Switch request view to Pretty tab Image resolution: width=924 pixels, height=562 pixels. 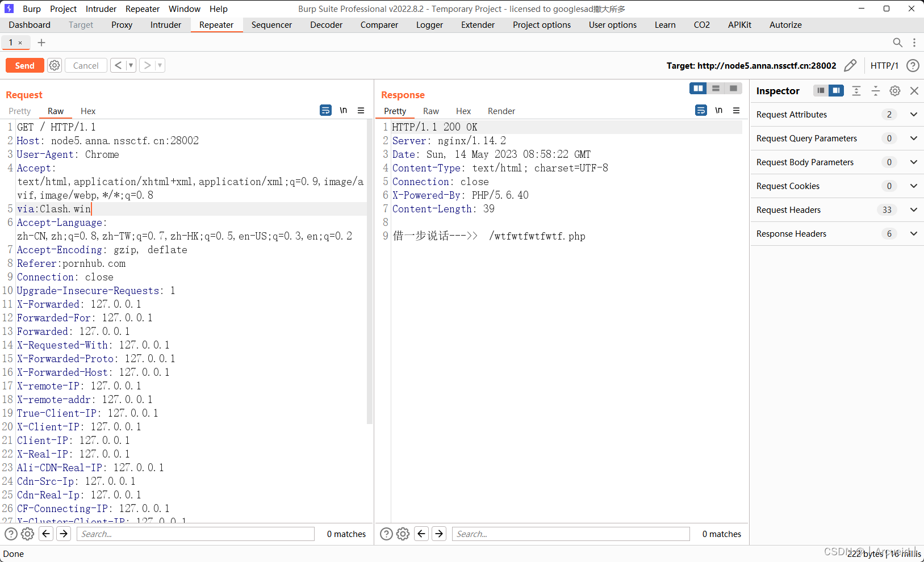[x=20, y=111]
